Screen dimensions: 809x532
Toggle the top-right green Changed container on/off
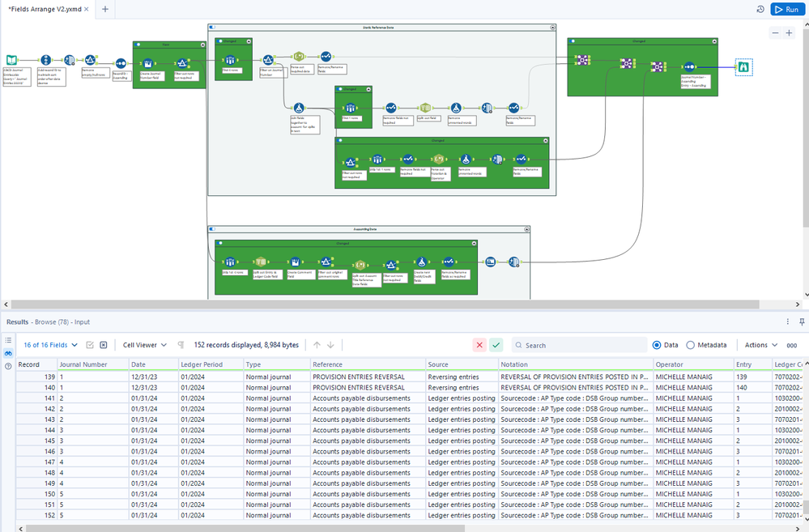(x=572, y=41)
